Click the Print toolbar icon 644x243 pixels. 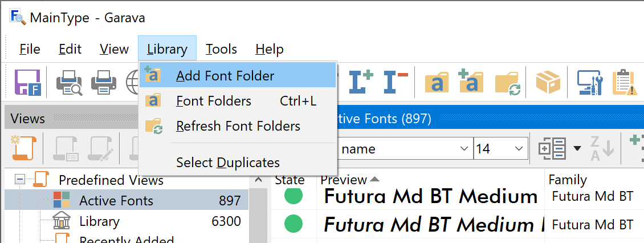[x=104, y=83]
